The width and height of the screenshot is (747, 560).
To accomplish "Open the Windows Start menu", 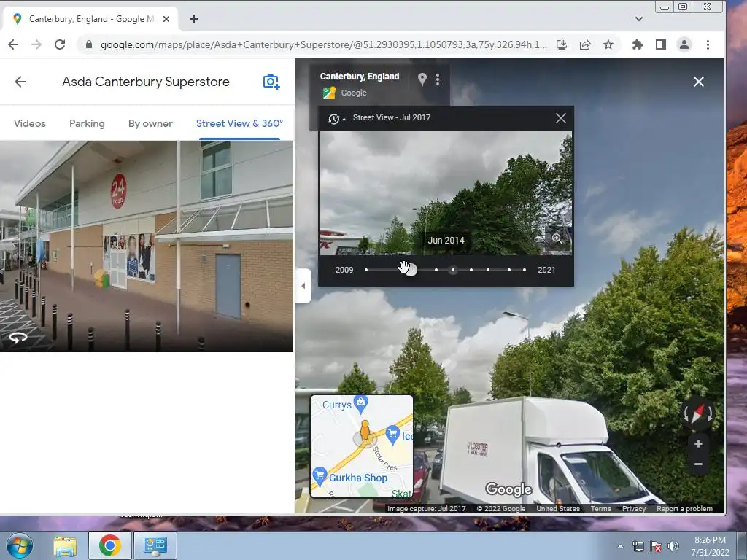I will pos(20,545).
